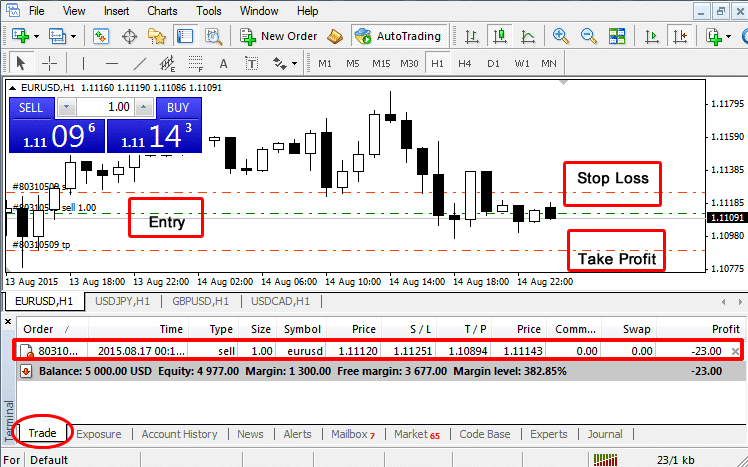Zoom in on the chart
This screenshot has width=748, height=467.
pos(560,36)
